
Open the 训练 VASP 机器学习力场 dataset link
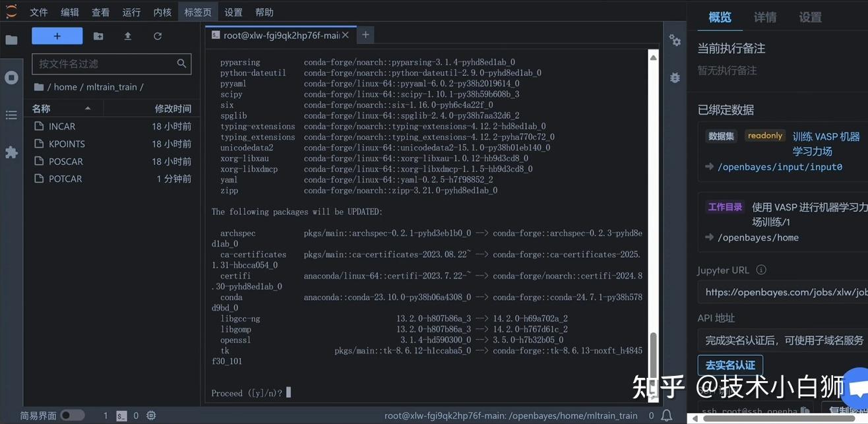pyautogui.click(x=826, y=144)
